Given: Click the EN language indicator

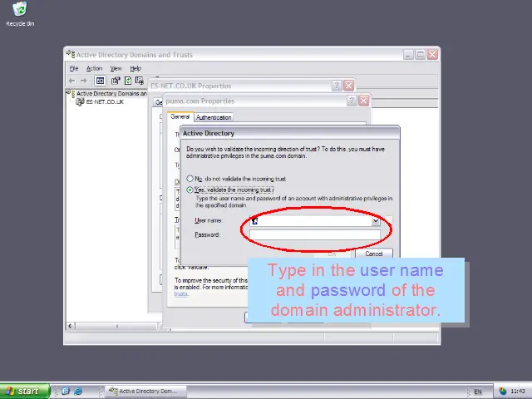Looking at the screenshot, I should click(478, 392).
